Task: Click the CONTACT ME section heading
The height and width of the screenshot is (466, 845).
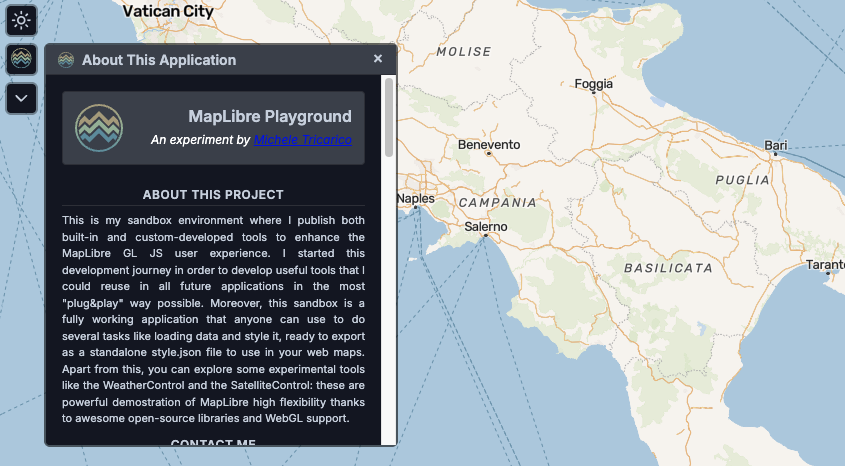Action: (x=213, y=443)
